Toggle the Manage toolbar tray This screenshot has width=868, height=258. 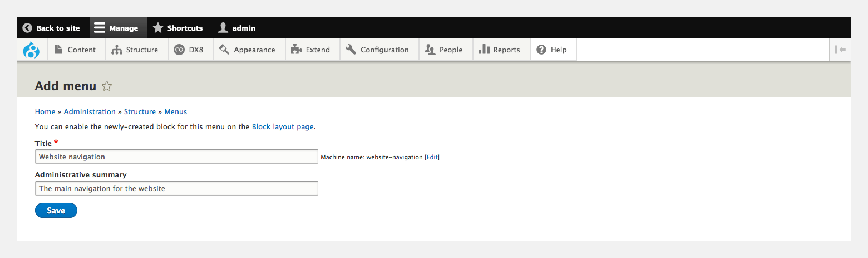(116, 28)
